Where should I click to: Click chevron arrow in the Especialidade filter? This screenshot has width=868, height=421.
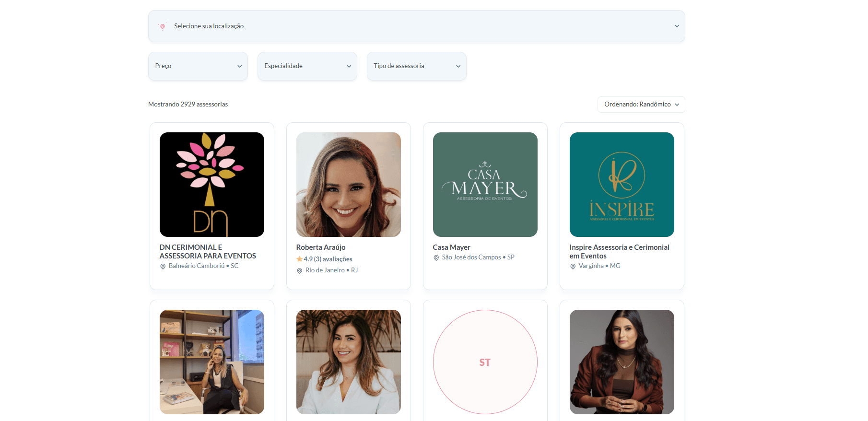click(349, 66)
